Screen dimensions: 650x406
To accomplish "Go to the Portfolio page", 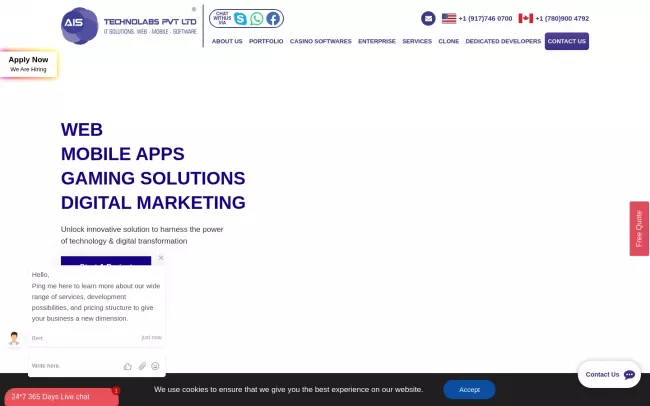I will pos(266,41).
